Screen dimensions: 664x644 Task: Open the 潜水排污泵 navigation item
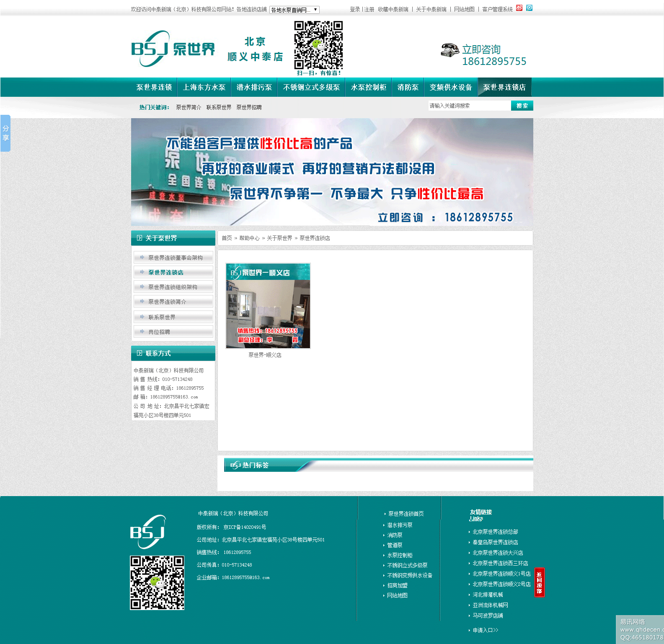[254, 87]
